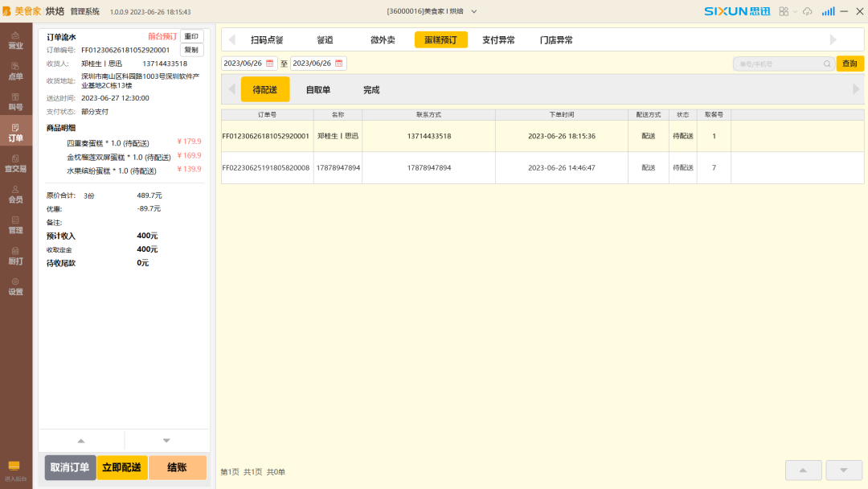Screen dimensions: 868x489
Task: Open the end date calendar picker
Action: click(338, 64)
